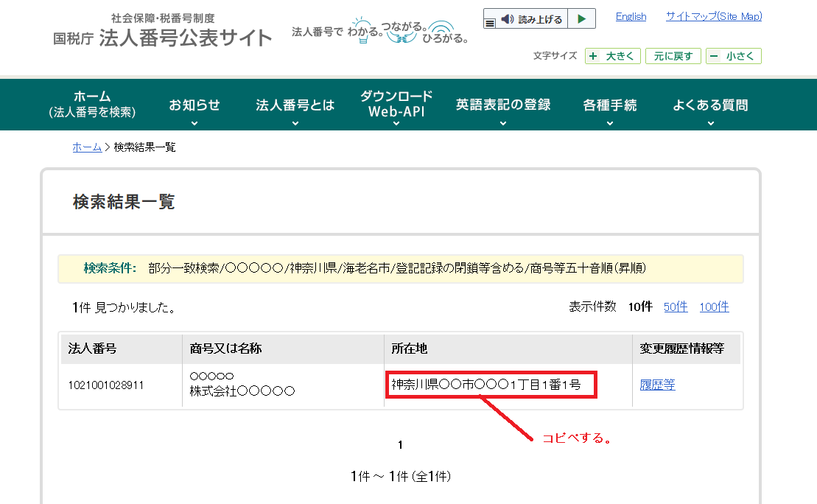The width and height of the screenshot is (817, 504).
Task: Open the よくある質問 menu
Action: pos(709,105)
